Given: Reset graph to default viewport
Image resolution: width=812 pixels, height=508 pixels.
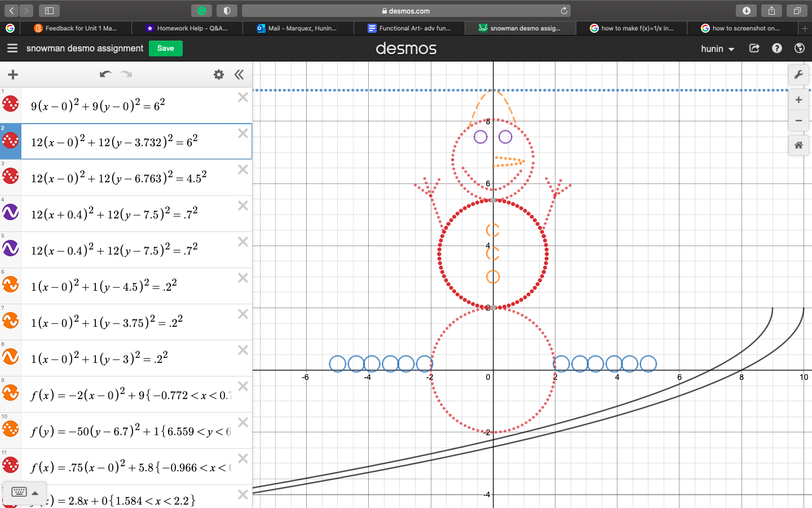Looking at the screenshot, I should point(798,145).
